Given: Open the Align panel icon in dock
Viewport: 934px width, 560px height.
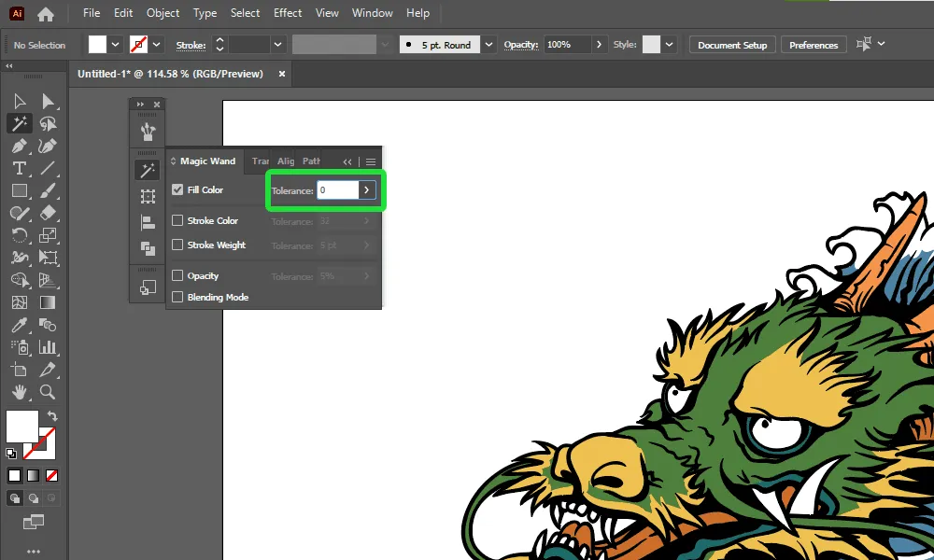Looking at the screenshot, I should pos(148,222).
